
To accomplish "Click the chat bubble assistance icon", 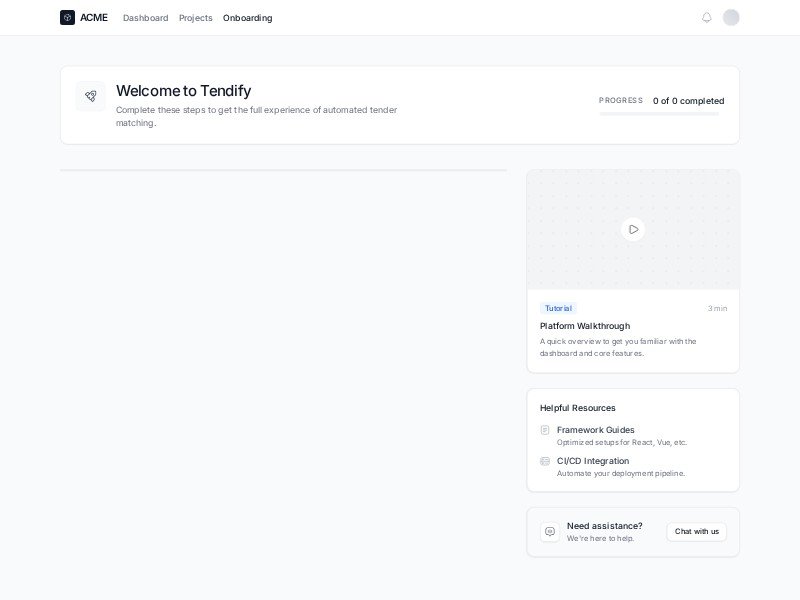I will [550, 532].
